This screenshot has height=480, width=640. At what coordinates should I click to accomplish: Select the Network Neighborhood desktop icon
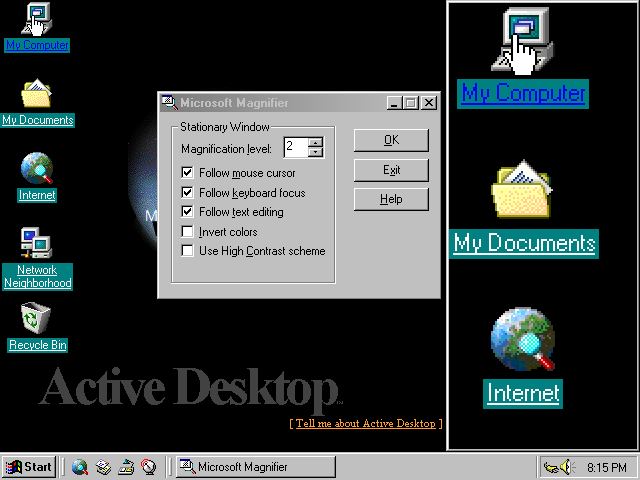(37, 243)
